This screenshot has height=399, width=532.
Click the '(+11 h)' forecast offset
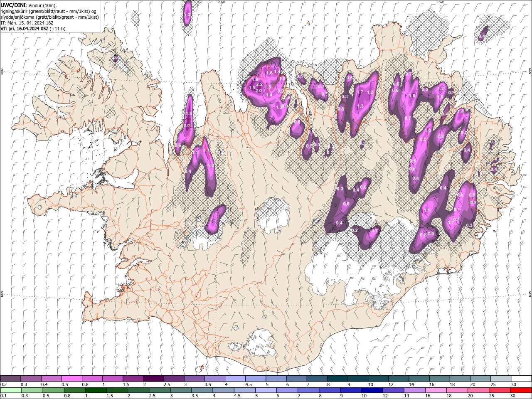click(57, 29)
